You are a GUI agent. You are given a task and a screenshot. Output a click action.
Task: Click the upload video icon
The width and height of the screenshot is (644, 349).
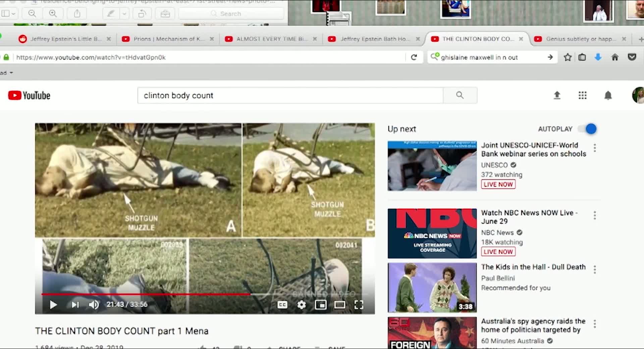point(557,96)
